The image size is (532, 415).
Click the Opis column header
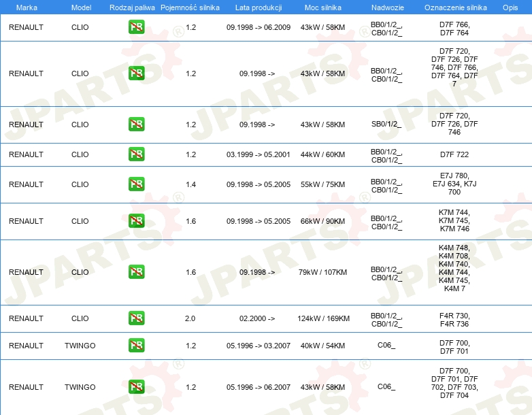(510, 7)
